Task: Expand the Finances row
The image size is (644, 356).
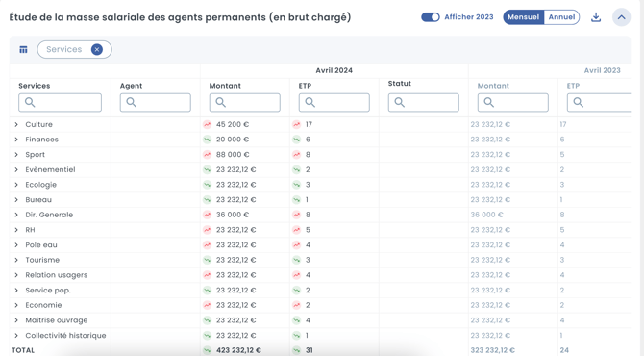Action: click(16, 140)
